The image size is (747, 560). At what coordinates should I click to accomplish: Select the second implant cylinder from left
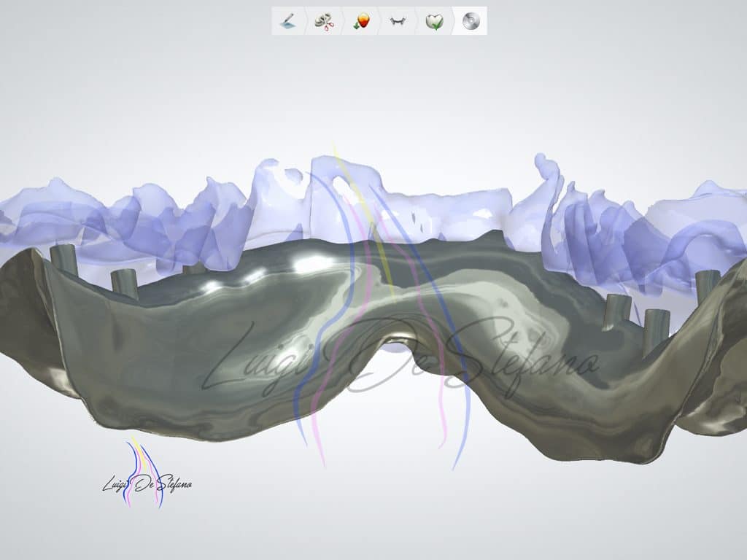click(x=124, y=283)
